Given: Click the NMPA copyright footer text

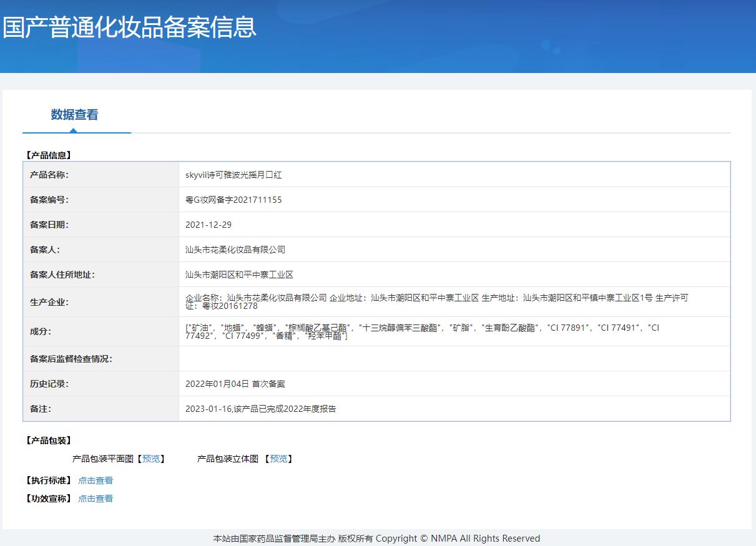Looking at the screenshot, I should pos(376,539).
